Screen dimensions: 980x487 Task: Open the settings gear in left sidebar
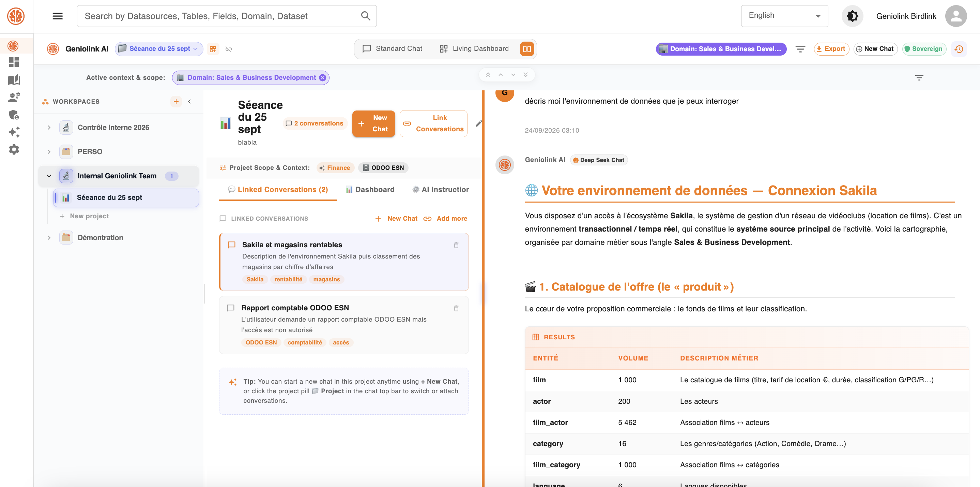coord(14,149)
